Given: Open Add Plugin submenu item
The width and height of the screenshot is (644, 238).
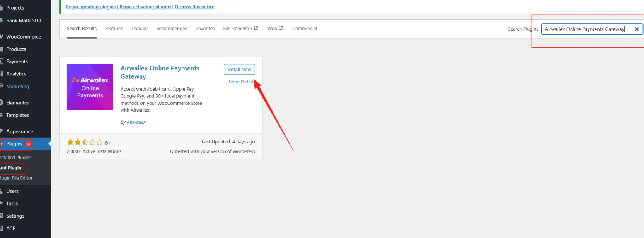Looking at the screenshot, I should pyautogui.click(x=11, y=168).
